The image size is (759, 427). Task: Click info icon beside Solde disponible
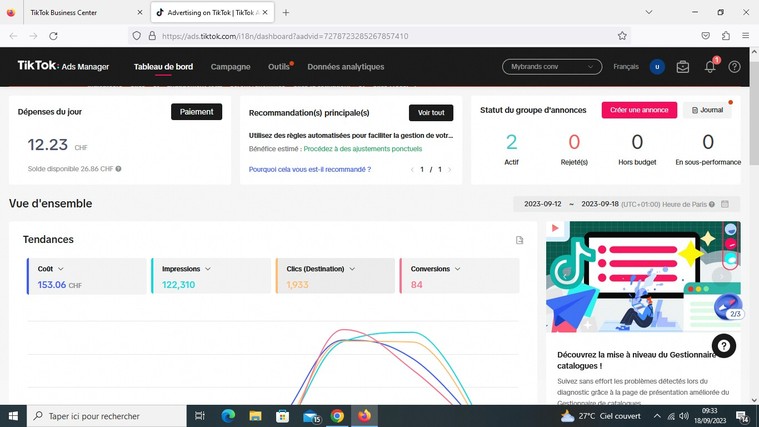tap(118, 169)
